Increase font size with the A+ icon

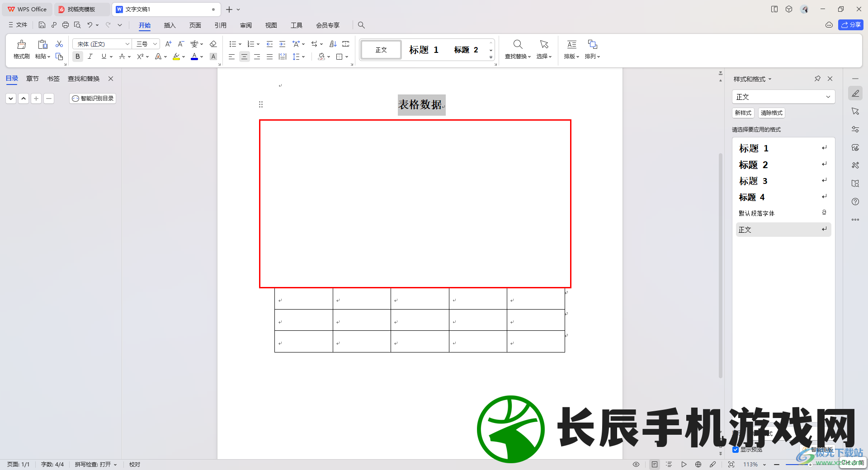(x=168, y=44)
